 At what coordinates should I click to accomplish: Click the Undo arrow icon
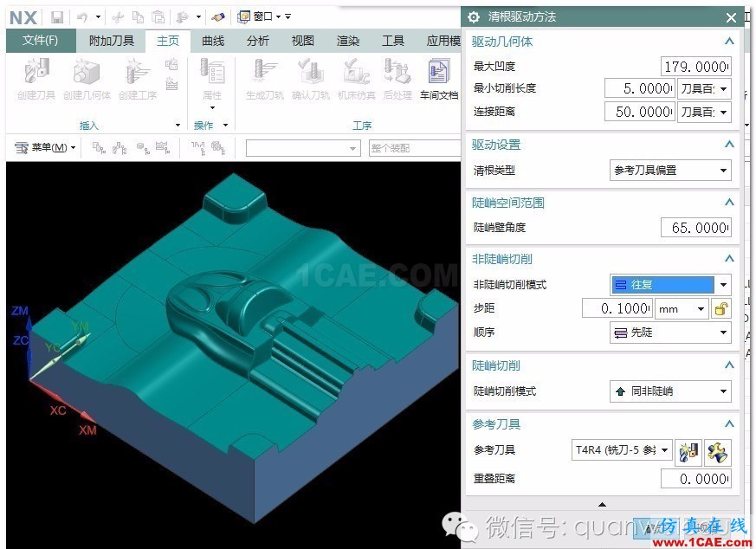[82, 18]
